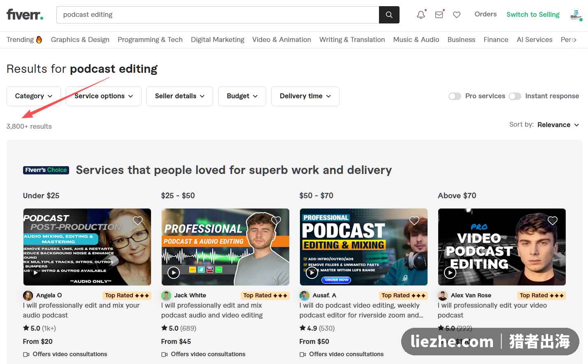Click Ausaf. A's video consultation camera icon
The image size is (588, 364).
(x=303, y=354)
